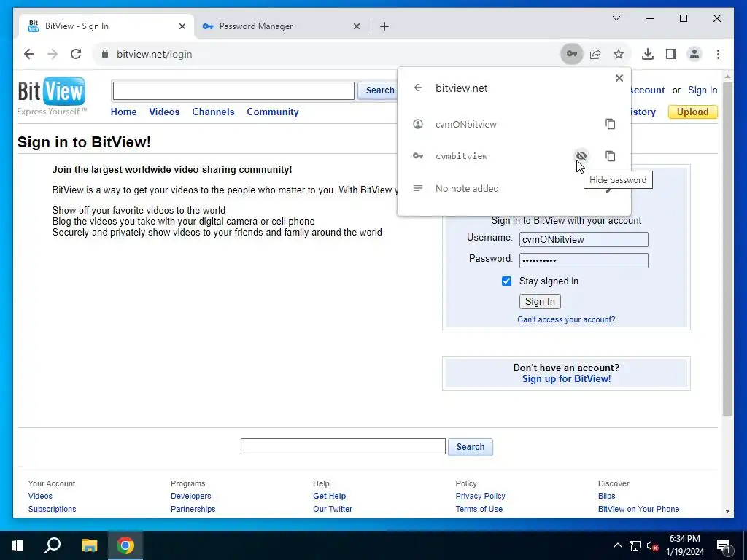Viewport: 747px width, 560px height.
Task: Click the muted volume tray icon
Action: pyautogui.click(x=653, y=545)
